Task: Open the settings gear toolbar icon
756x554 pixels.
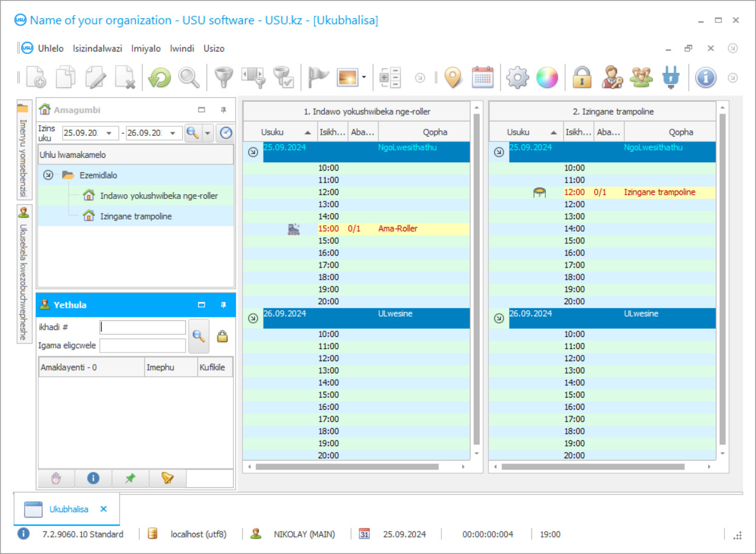Action: 518,78
